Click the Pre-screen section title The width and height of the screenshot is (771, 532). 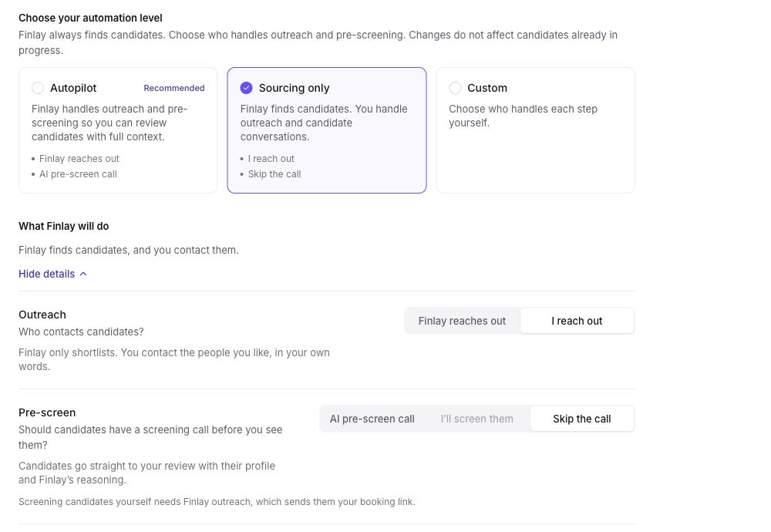pyautogui.click(x=47, y=412)
